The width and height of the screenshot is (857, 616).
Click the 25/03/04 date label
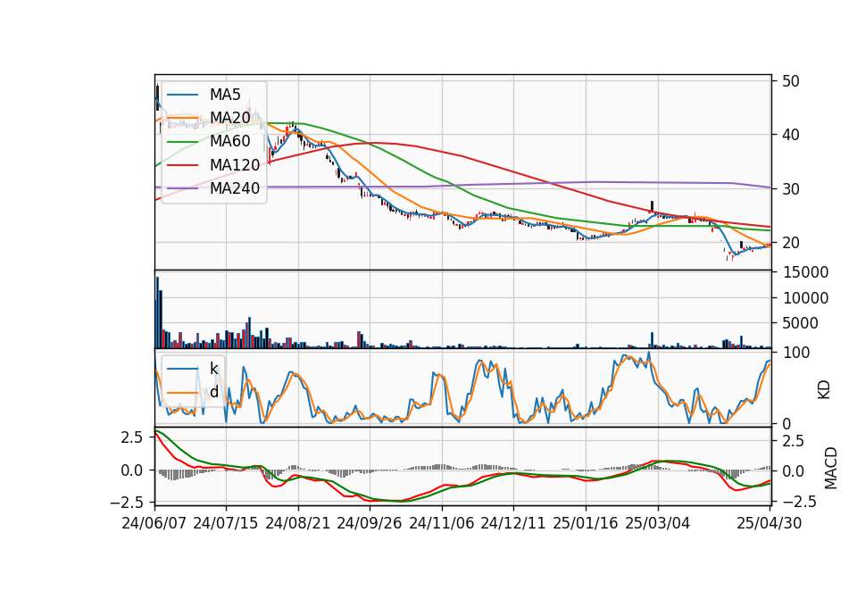[x=658, y=523]
